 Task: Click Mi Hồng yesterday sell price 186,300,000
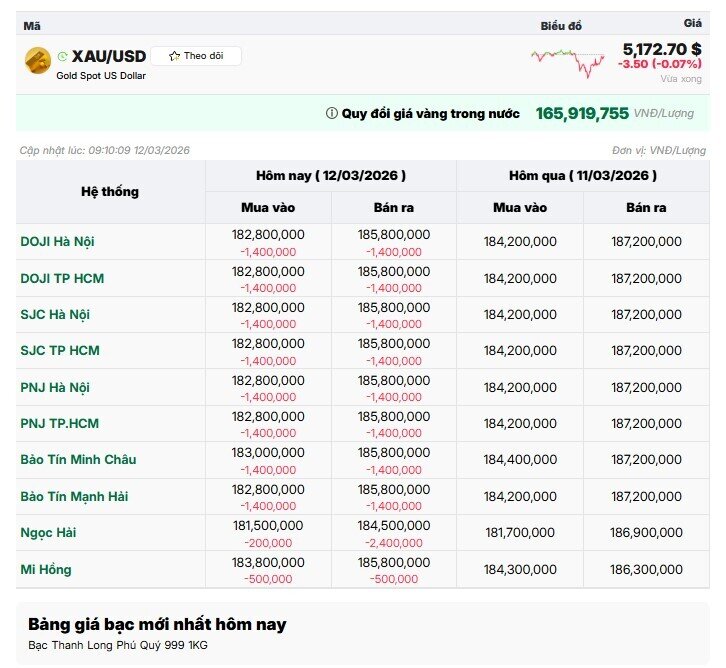pyautogui.click(x=646, y=569)
